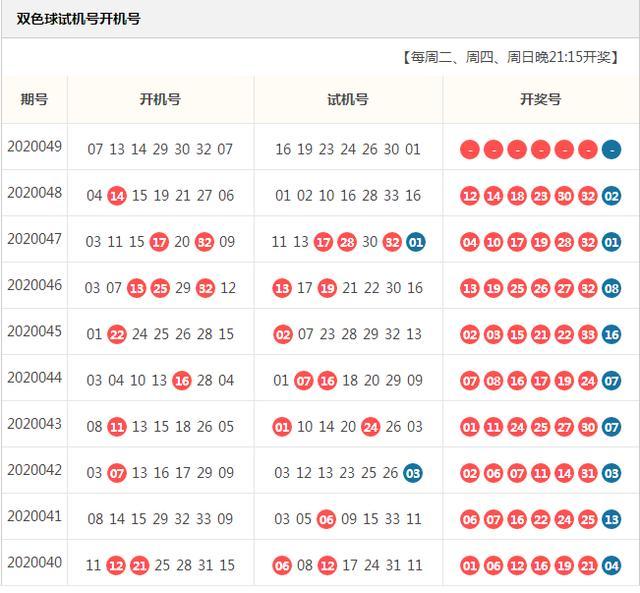The image size is (640, 593).
Task: Click the 双色球试机号开机号 title
Action: [x=78, y=19]
